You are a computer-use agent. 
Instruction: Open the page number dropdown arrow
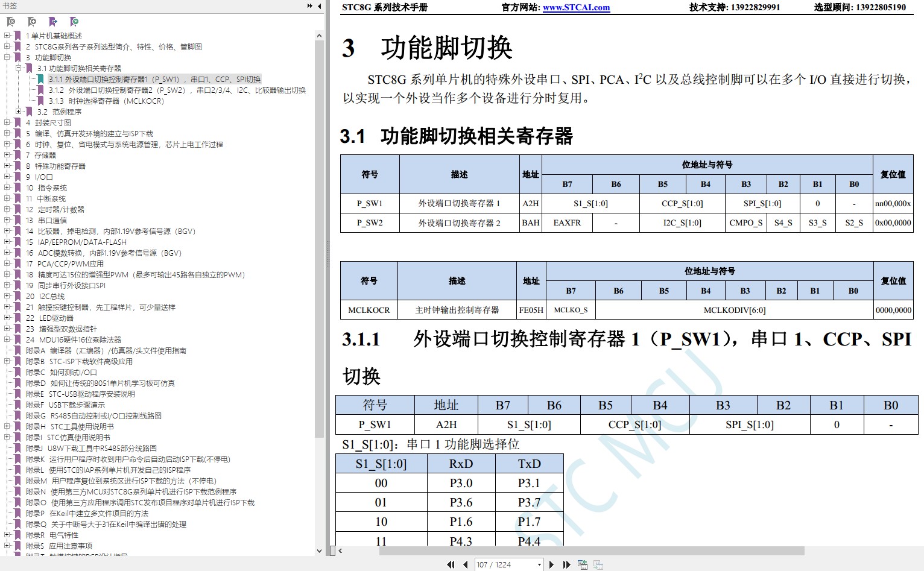point(539,564)
